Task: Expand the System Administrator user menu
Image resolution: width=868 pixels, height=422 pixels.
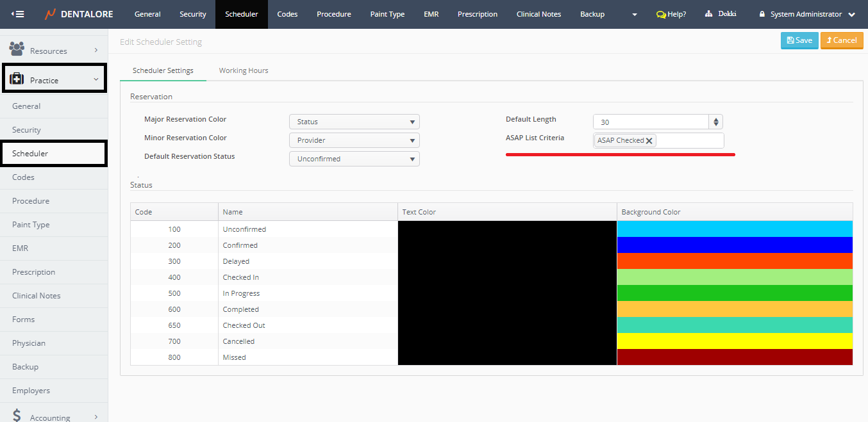Action: (851, 14)
